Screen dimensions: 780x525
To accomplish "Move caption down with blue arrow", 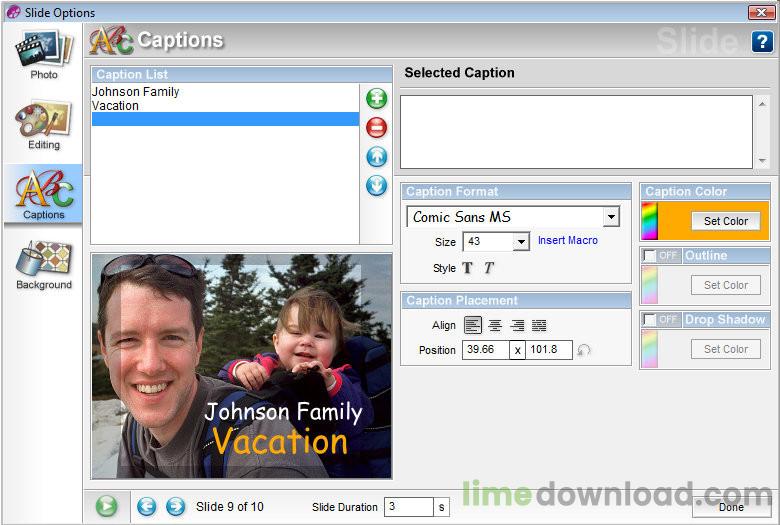I will (x=376, y=185).
